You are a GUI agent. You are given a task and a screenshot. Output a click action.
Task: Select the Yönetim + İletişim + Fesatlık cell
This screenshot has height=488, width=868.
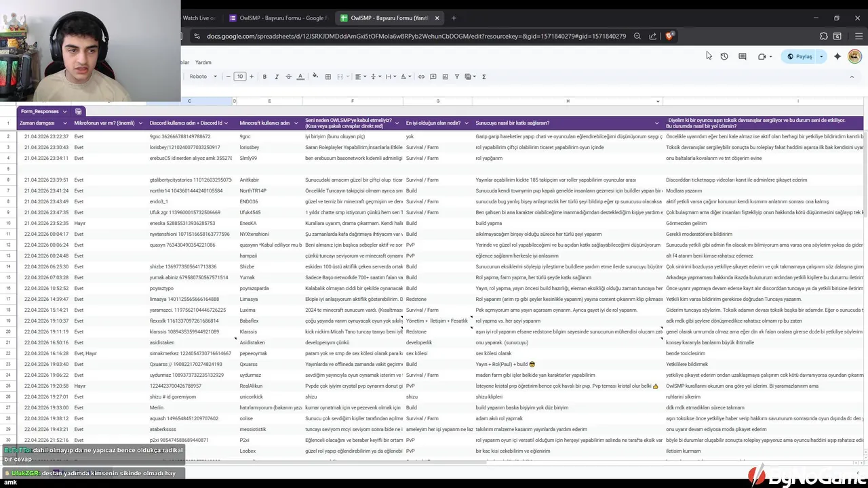pos(438,321)
